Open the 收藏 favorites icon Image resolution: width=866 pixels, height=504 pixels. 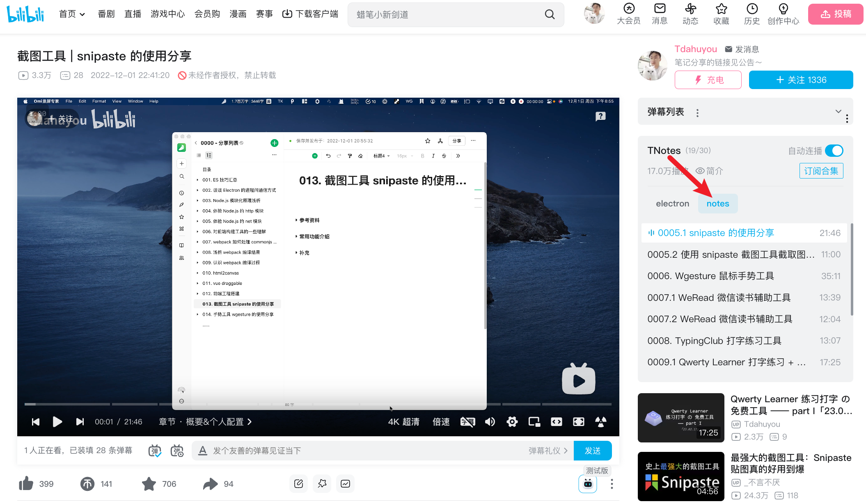[x=721, y=14]
